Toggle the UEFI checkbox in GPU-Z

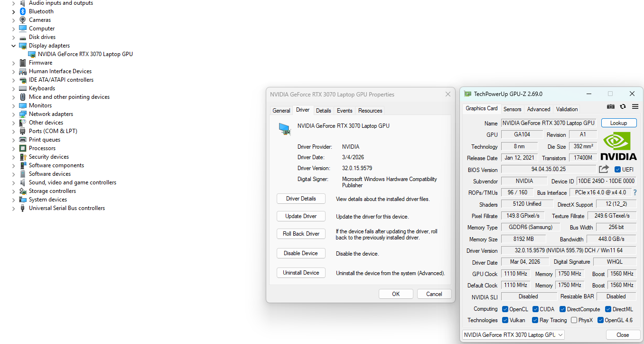[x=617, y=170]
